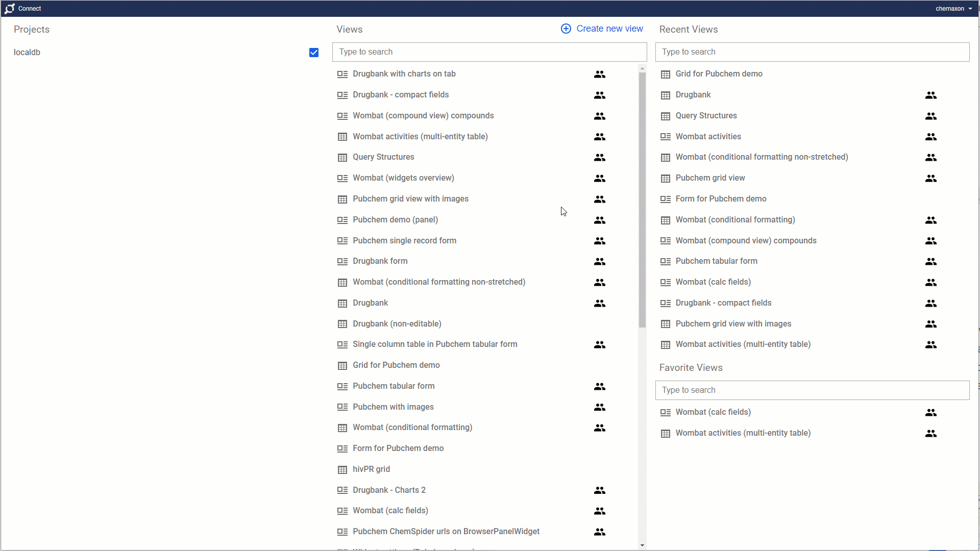The height and width of the screenshot is (551, 980).
Task: Open Grid for Pubchem demo recent view
Action: point(719,74)
